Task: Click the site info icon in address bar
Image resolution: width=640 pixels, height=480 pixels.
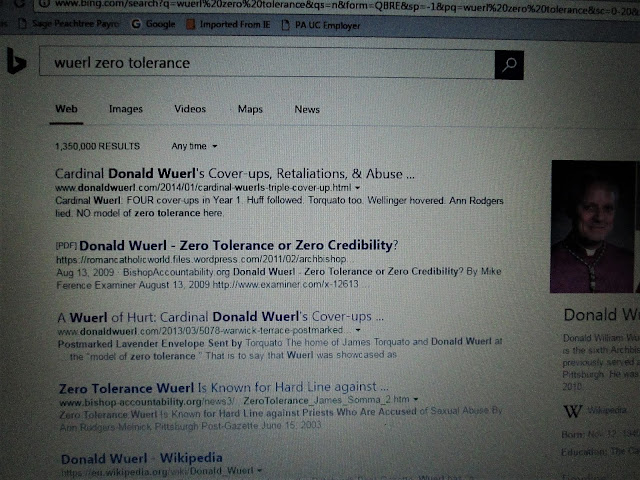Action: [x=44, y=4]
